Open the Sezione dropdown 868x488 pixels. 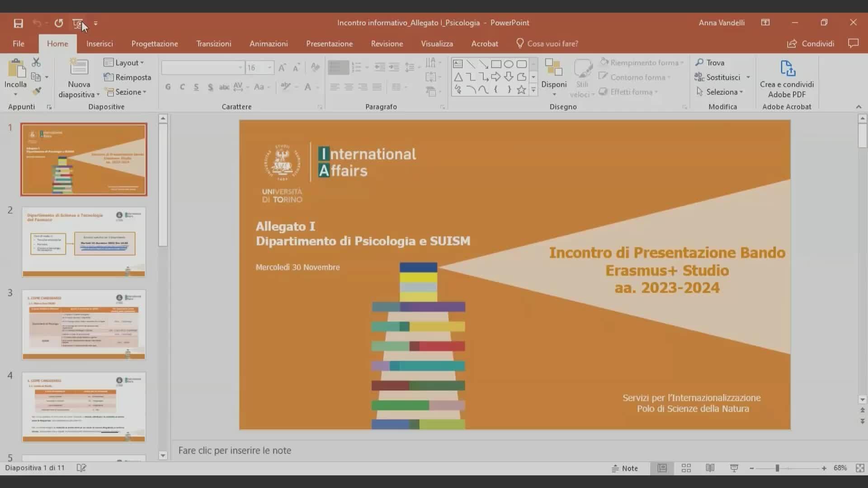(126, 92)
